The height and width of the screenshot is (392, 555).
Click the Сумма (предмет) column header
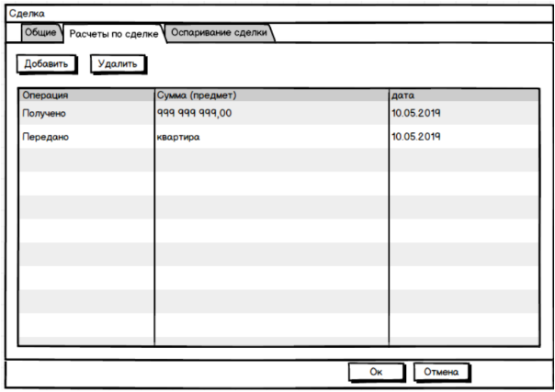(271, 95)
